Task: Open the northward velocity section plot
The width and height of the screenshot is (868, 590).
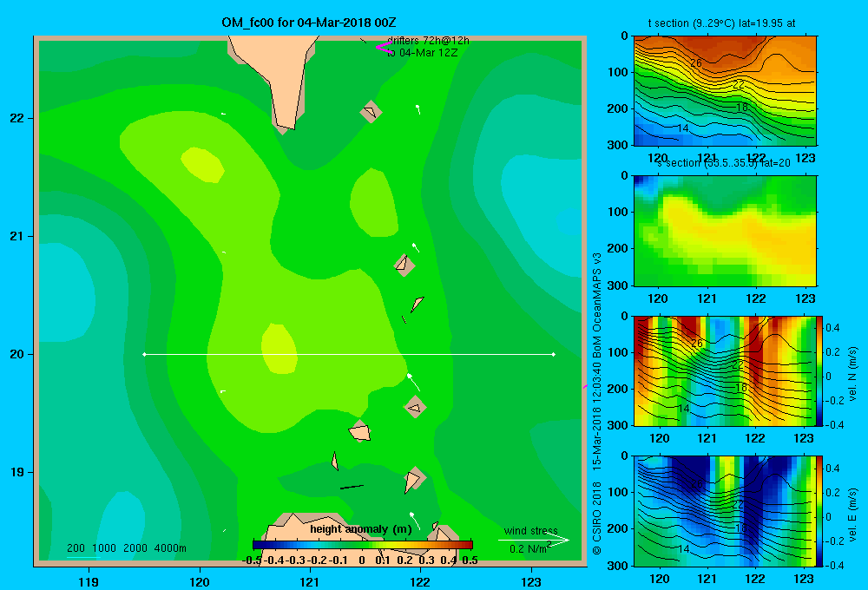Action: (x=725, y=370)
